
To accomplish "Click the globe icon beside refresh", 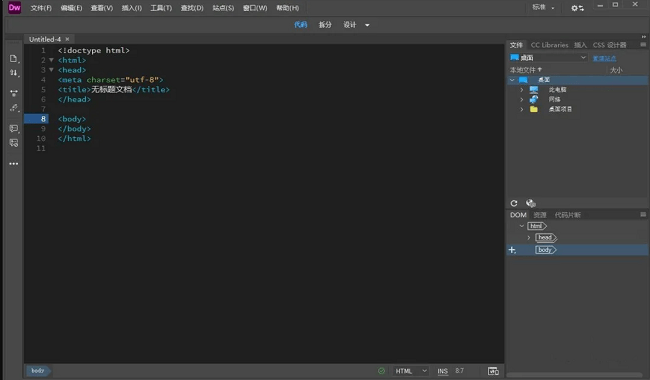I will [x=531, y=203].
